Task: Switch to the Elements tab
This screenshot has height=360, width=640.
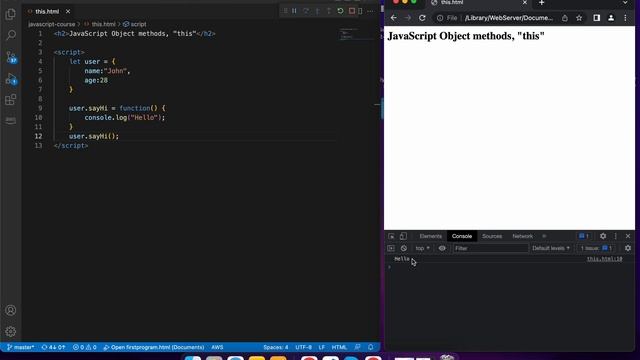Action: click(431, 236)
